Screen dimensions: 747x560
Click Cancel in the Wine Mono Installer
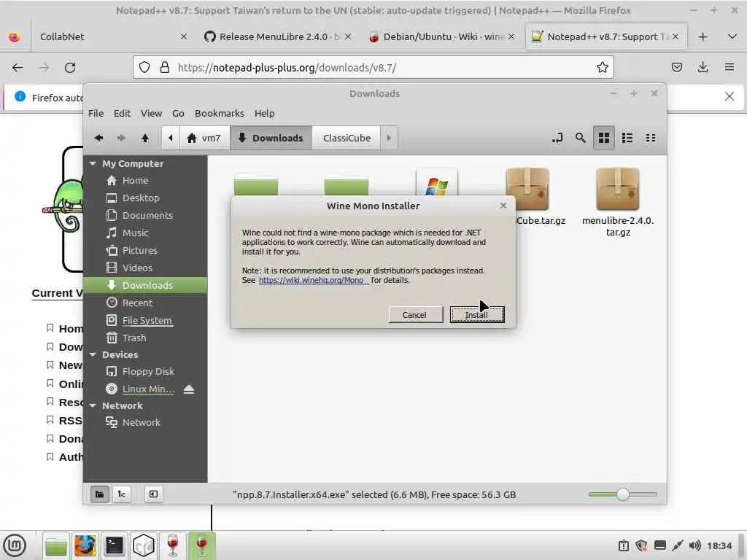click(415, 315)
